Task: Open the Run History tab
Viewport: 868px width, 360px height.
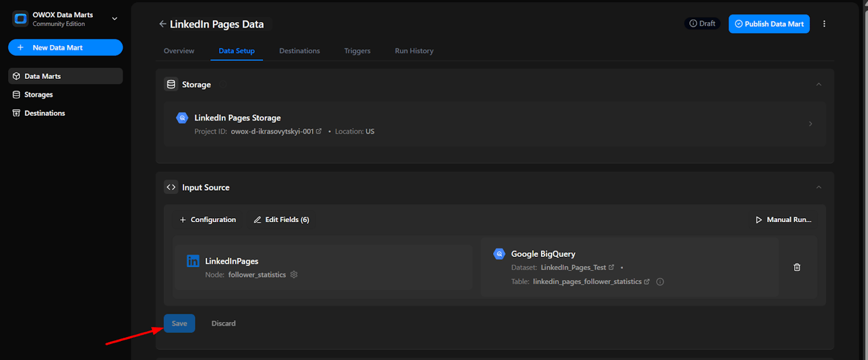Action: tap(414, 51)
